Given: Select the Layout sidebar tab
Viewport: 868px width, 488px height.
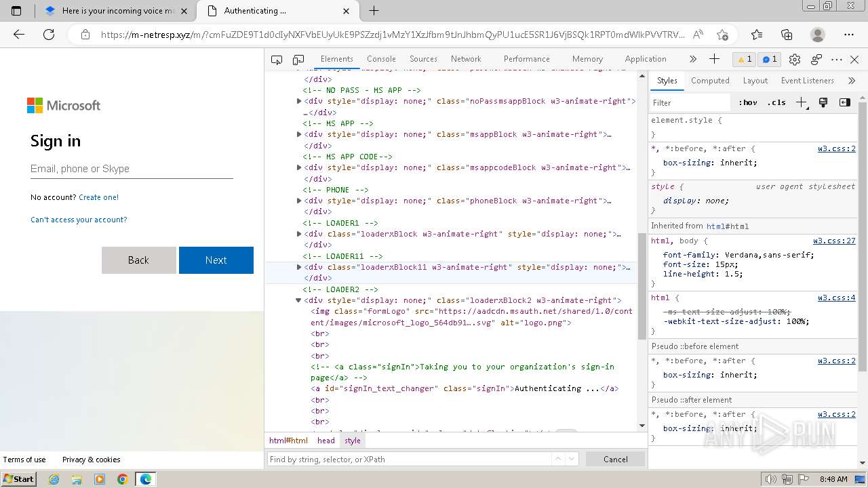Looking at the screenshot, I should pos(755,81).
